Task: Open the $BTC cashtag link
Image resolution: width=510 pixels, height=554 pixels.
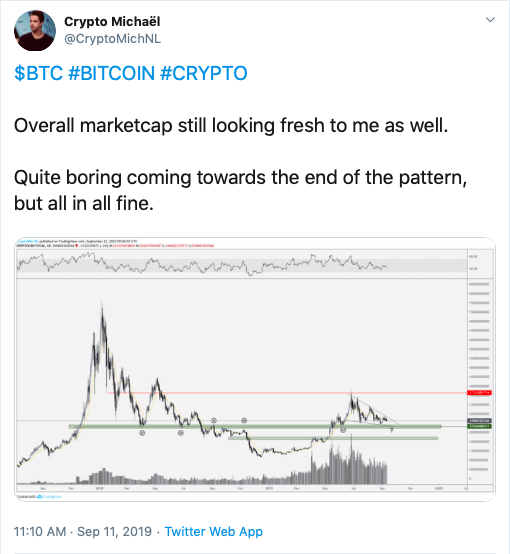Action: click(x=39, y=73)
